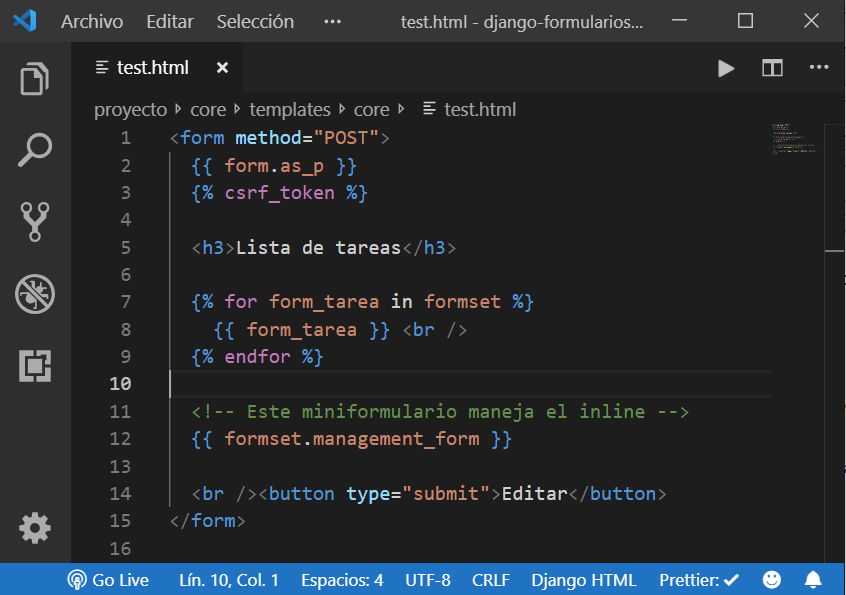This screenshot has width=846, height=595.
Task: Change language mode Django HTML
Action: coord(584,580)
